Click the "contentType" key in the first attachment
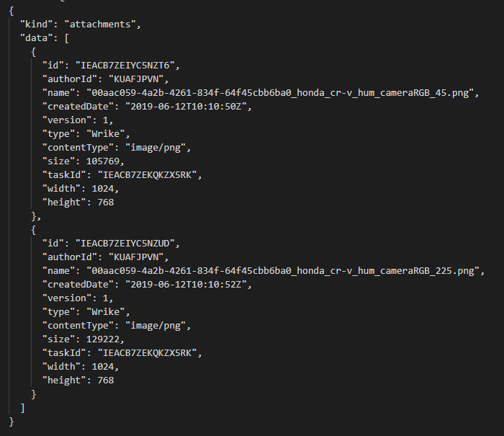The height and width of the screenshot is (436, 504). [79, 147]
